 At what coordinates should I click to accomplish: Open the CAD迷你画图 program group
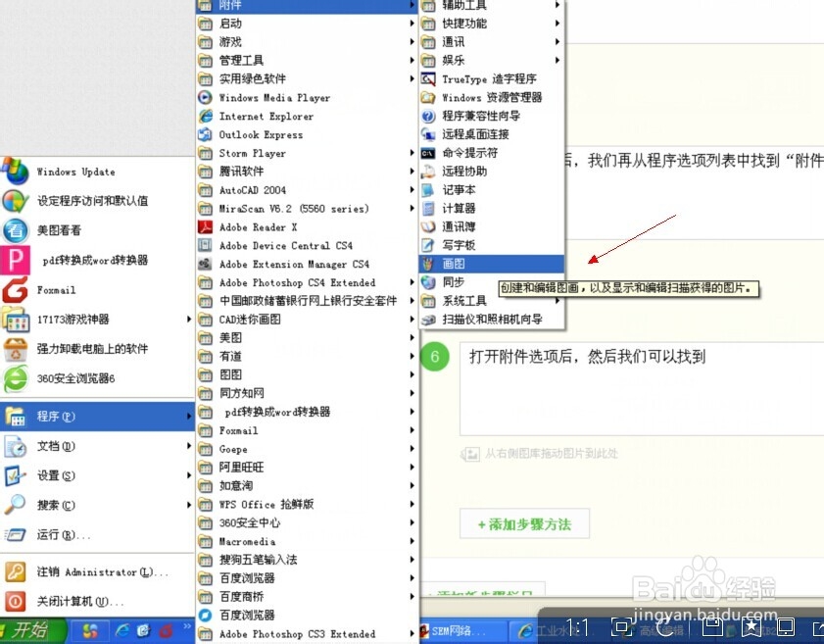click(307, 320)
